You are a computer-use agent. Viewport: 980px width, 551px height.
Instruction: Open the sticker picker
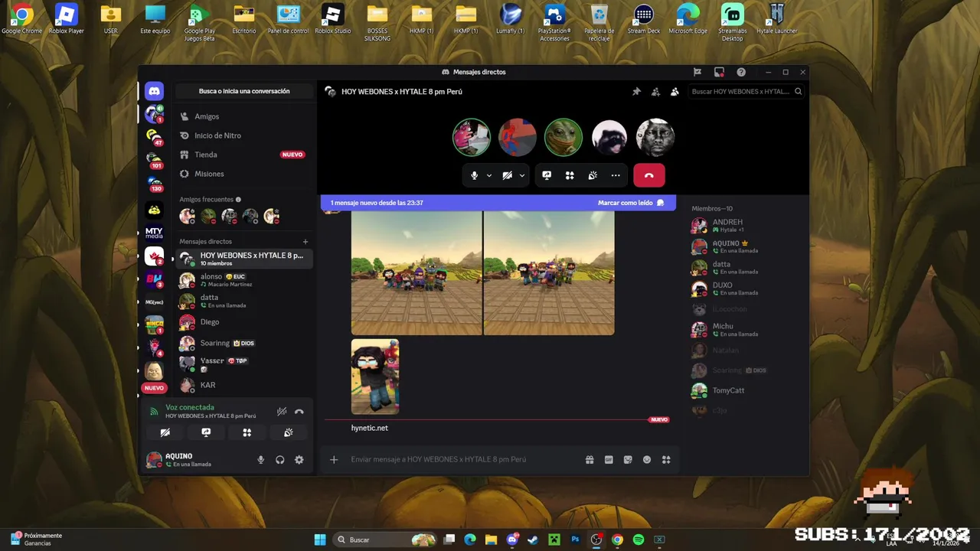[x=628, y=459]
